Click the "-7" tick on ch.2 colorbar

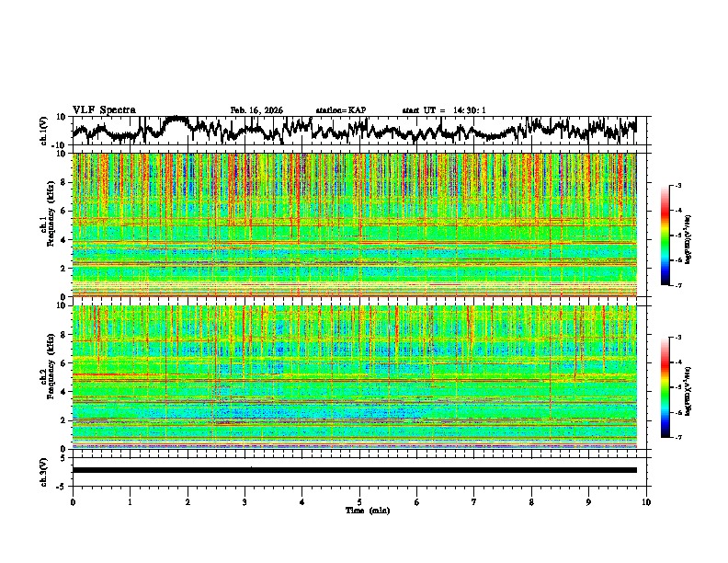677,438
